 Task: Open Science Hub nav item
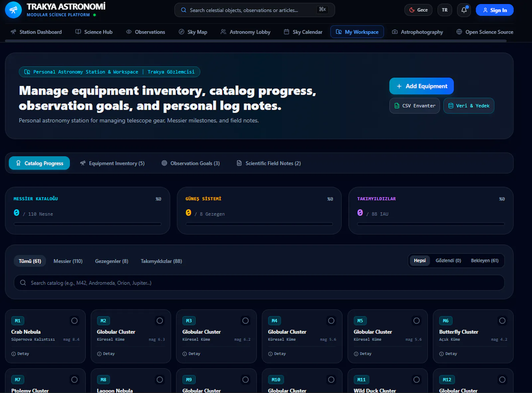(94, 32)
